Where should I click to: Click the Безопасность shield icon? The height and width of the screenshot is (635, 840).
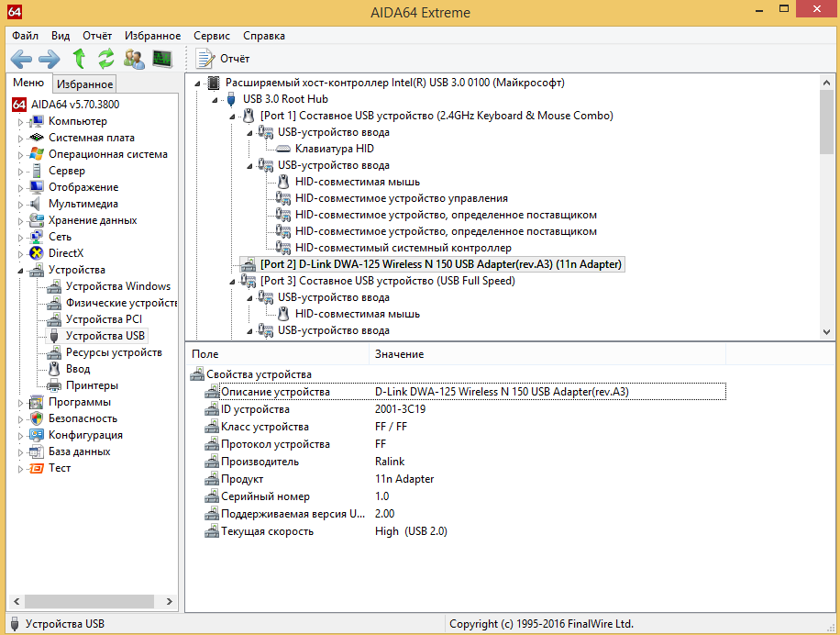(37, 418)
